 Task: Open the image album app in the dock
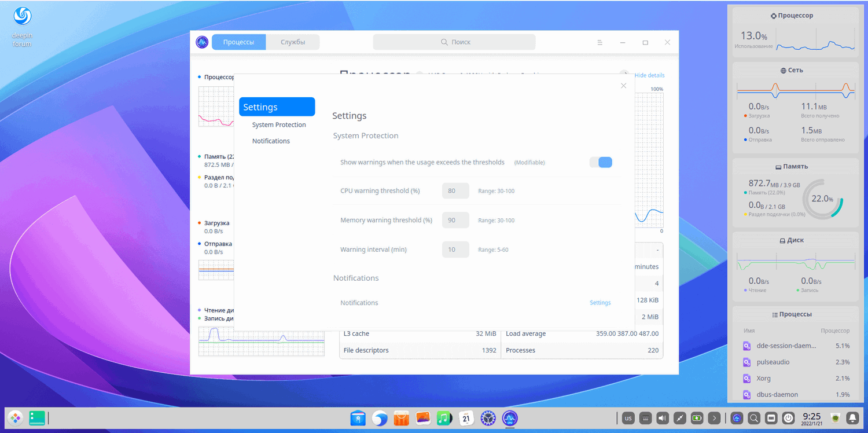pyautogui.click(x=423, y=417)
